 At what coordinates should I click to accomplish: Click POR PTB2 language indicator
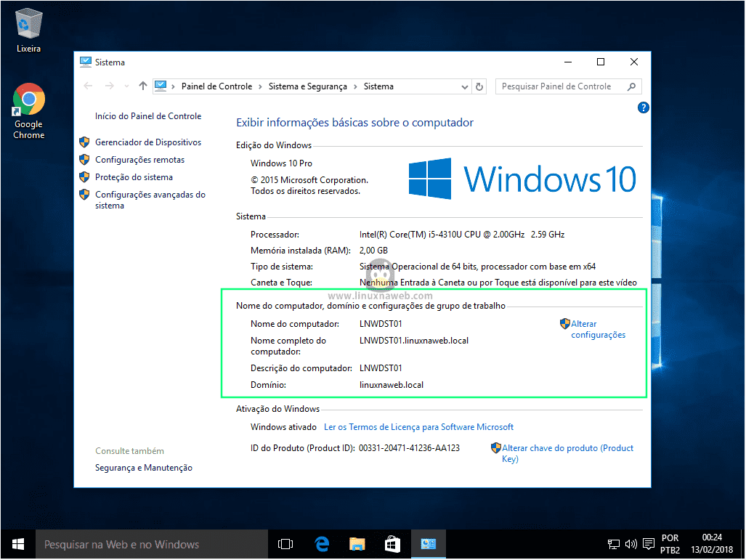click(x=670, y=544)
